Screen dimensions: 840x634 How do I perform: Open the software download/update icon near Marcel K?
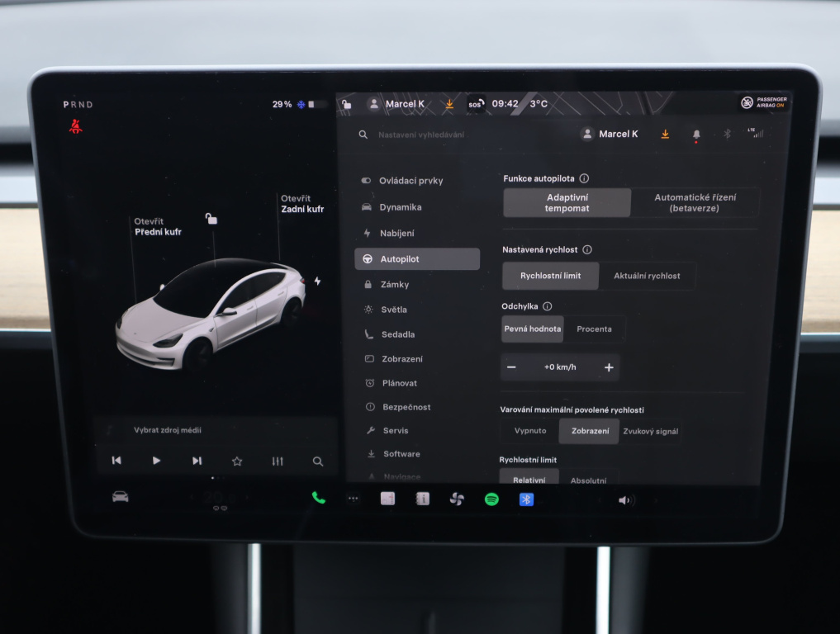(x=665, y=134)
